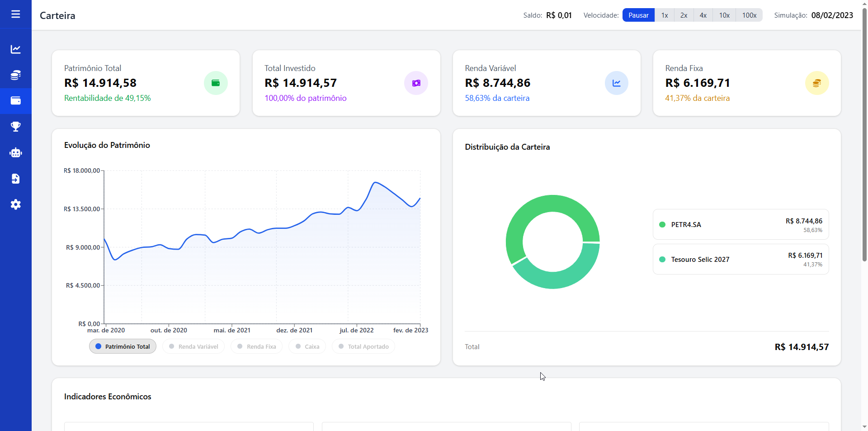Select the PETR4.SA distribution entry
Image resolution: width=868 pixels, height=431 pixels.
click(740, 224)
